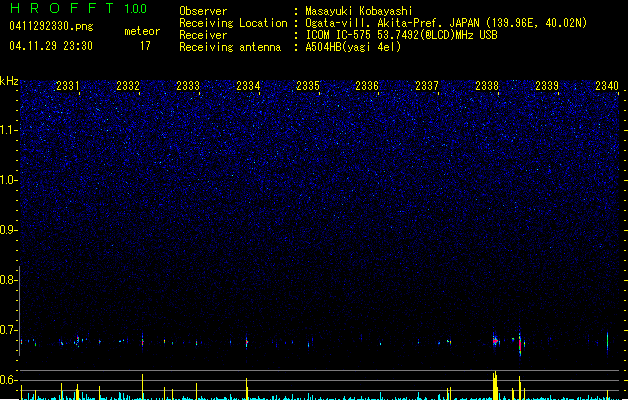
Task: Select observer name Masayuki Kobayashi
Action: [x=359, y=11]
